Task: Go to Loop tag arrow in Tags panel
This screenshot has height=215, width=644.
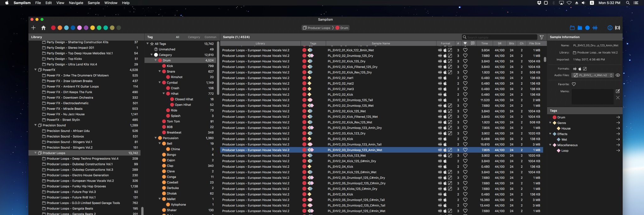Action: (x=618, y=151)
